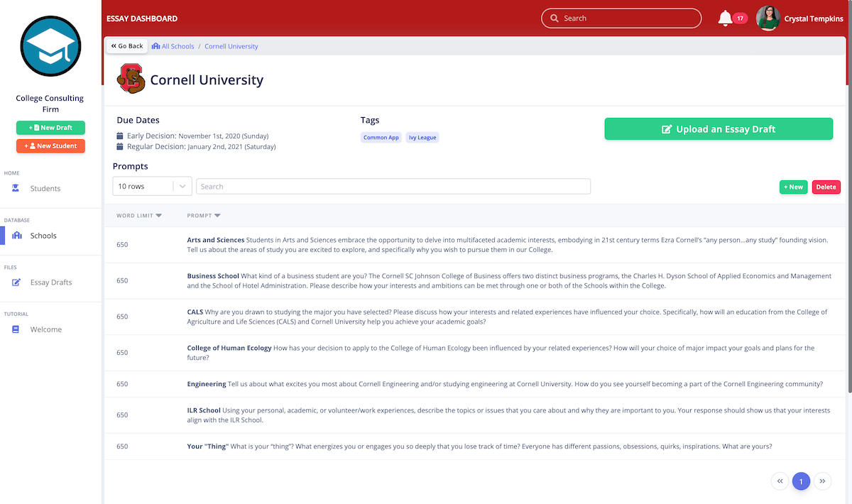Image resolution: width=852 pixels, height=504 pixels.
Task: Click calendar icon beside Early Decision
Action: tap(120, 136)
